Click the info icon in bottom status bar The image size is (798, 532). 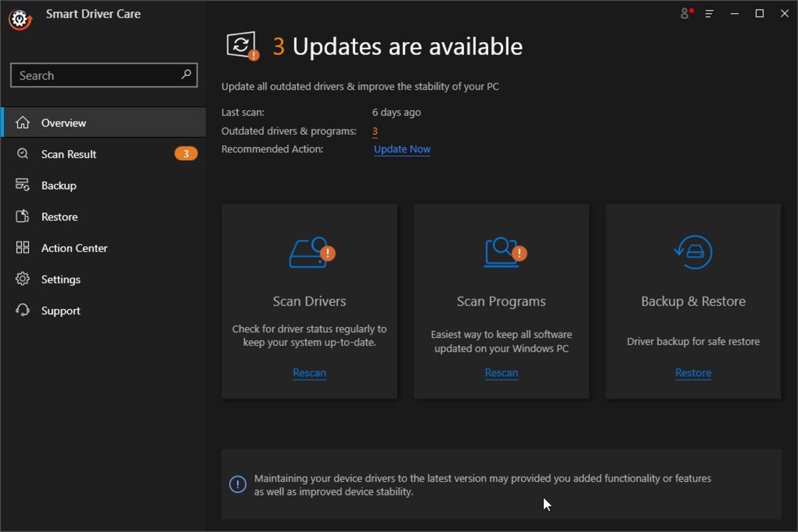click(236, 484)
